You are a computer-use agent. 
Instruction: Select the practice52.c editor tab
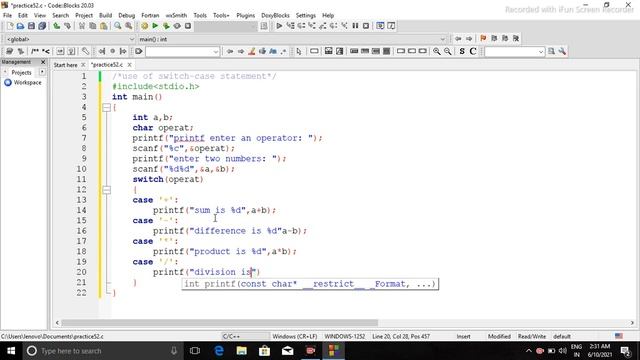(x=107, y=65)
